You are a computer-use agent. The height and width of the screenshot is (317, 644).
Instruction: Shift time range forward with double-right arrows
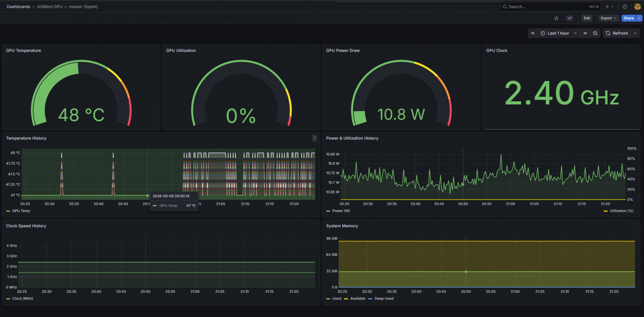585,33
